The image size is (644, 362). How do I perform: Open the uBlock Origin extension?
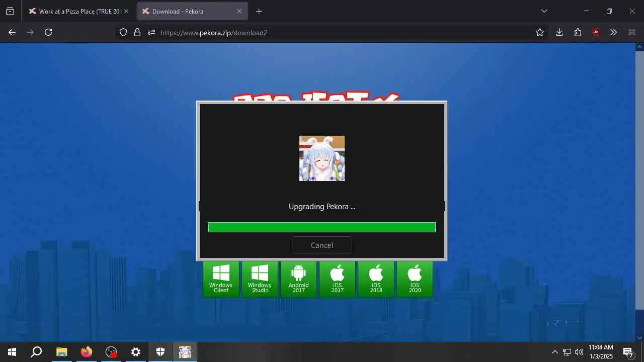596,32
